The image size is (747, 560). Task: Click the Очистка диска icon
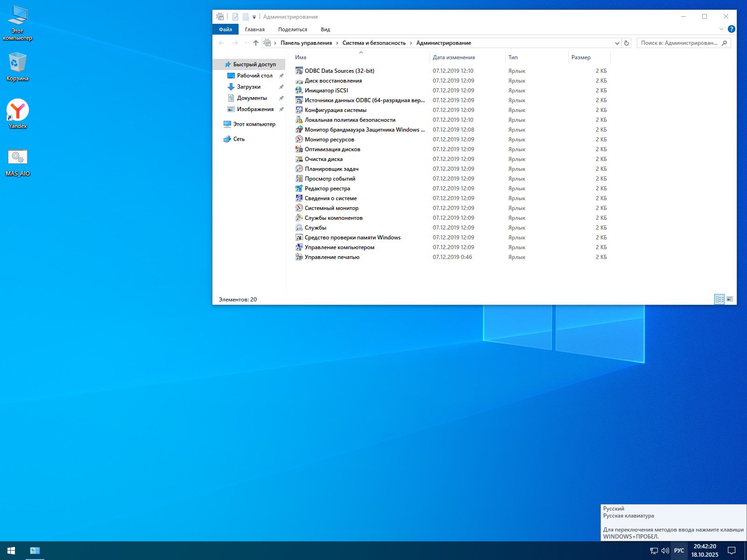(299, 159)
